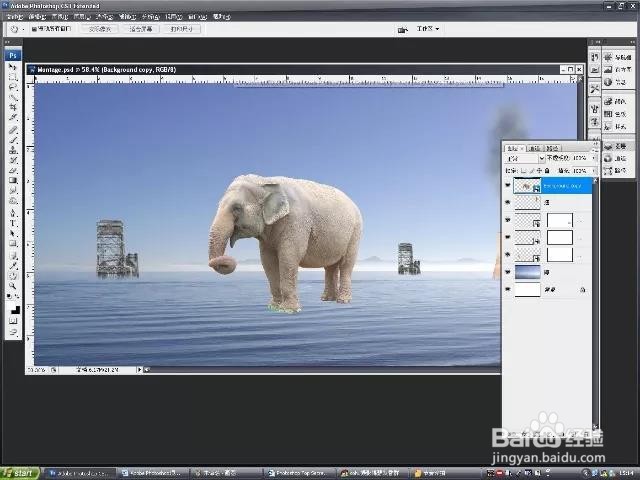Image resolution: width=640 pixels, height=480 pixels.
Task: Open the layer fill slider arrow
Action: [593, 171]
